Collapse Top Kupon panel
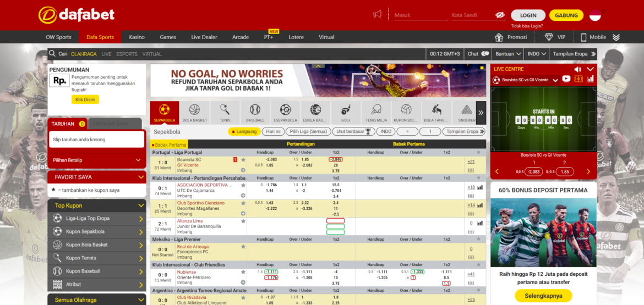 coord(141,206)
